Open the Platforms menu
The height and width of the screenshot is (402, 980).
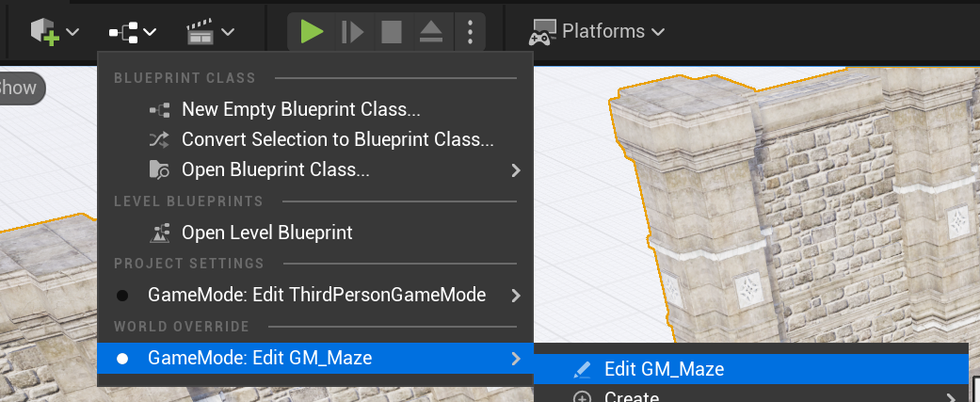[597, 31]
